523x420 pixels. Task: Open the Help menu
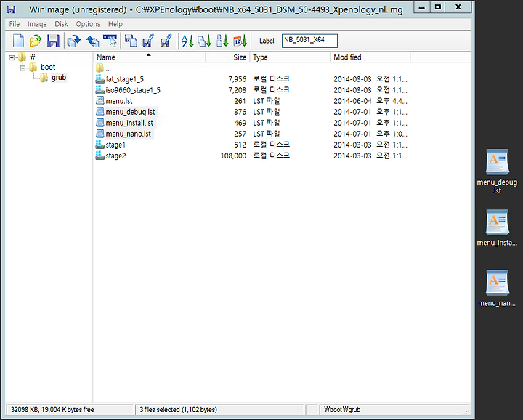[115, 24]
